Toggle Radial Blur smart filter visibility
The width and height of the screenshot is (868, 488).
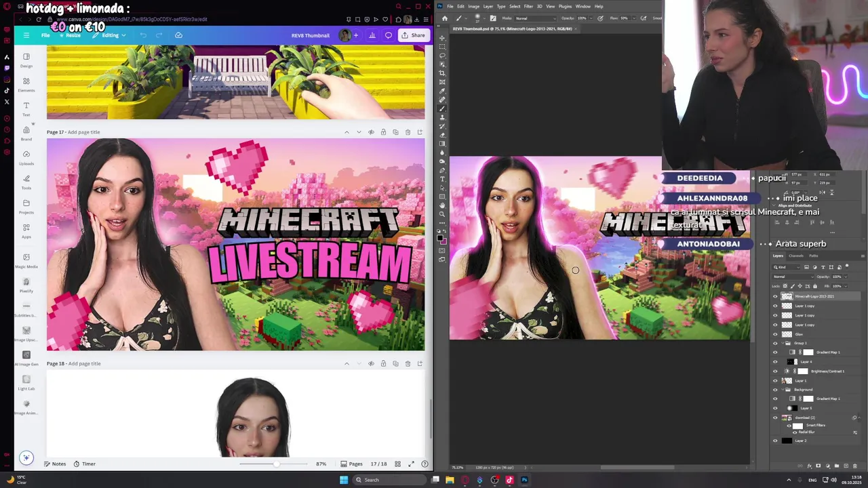pyautogui.click(x=795, y=432)
